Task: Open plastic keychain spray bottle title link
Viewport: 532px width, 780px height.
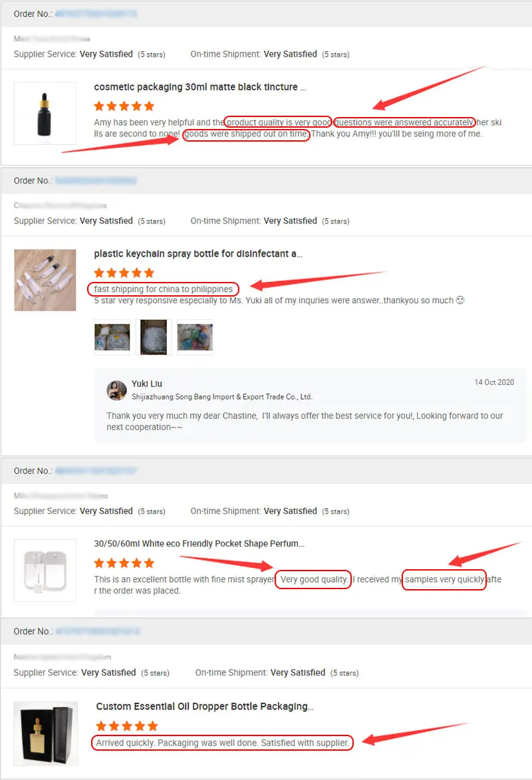Action: 198,254
